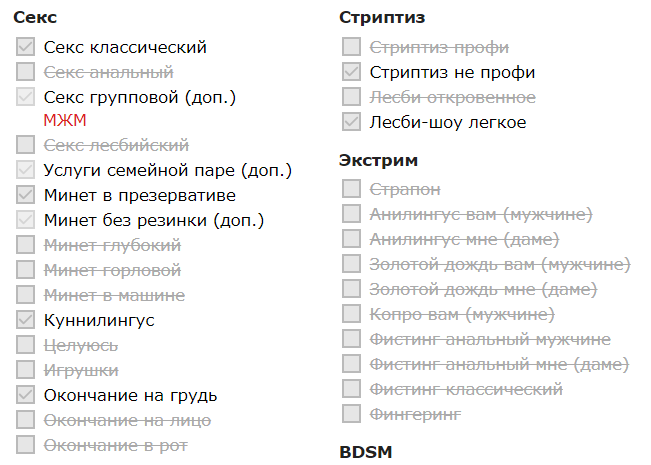This screenshot has width=651, height=465.
Task: Toggle the "Секс классический" checkbox
Action: click(x=25, y=47)
